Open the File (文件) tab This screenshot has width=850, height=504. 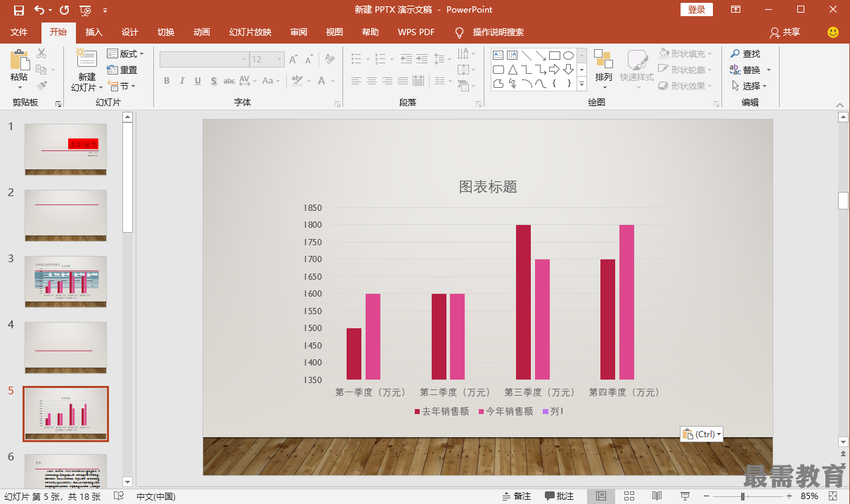(20, 32)
